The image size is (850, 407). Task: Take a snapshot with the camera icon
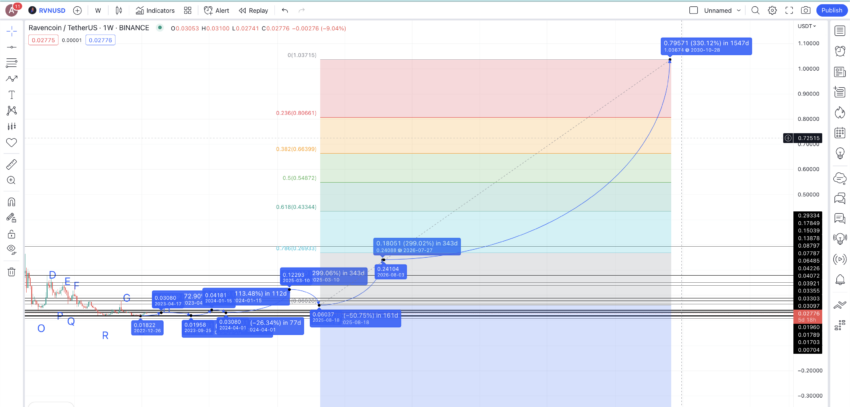tap(805, 10)
